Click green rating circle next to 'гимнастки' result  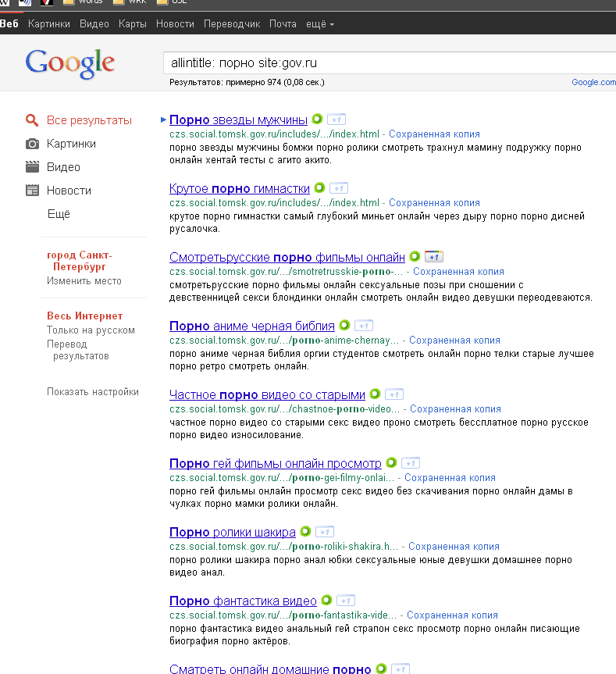point(319,187)
